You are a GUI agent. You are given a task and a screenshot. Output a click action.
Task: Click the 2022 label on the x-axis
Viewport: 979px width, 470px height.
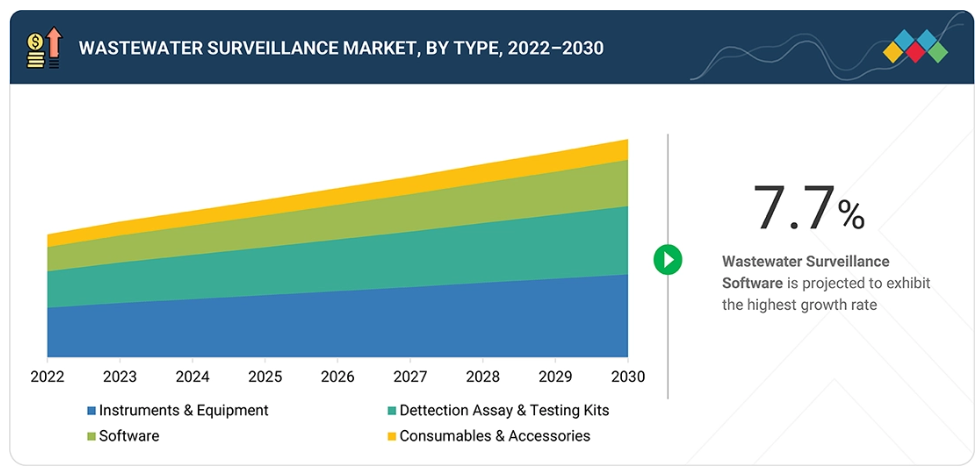[47, 377]
